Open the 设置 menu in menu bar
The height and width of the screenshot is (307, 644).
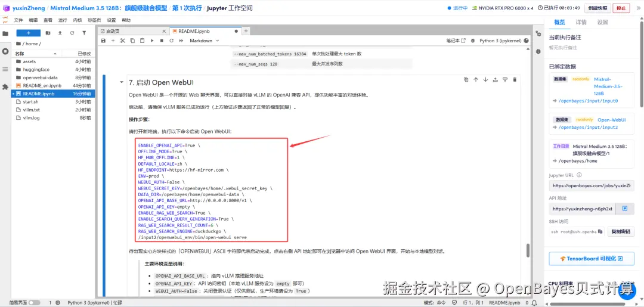[112, 20]
